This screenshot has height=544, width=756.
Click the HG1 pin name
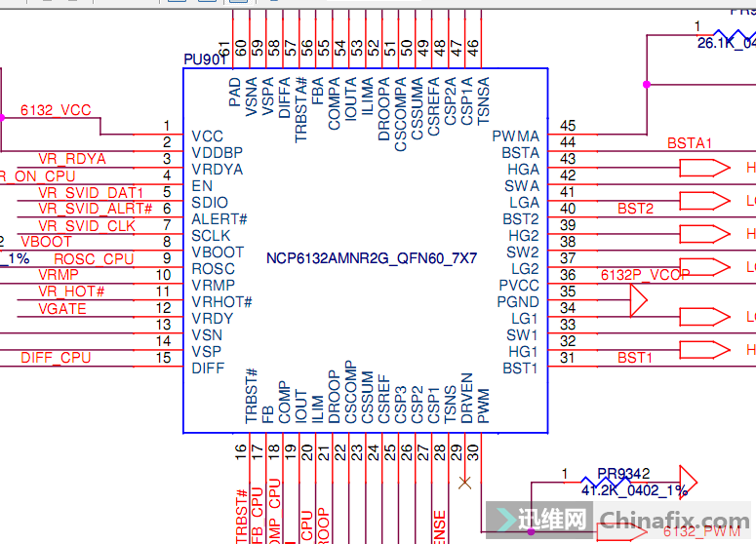(524, 352)
